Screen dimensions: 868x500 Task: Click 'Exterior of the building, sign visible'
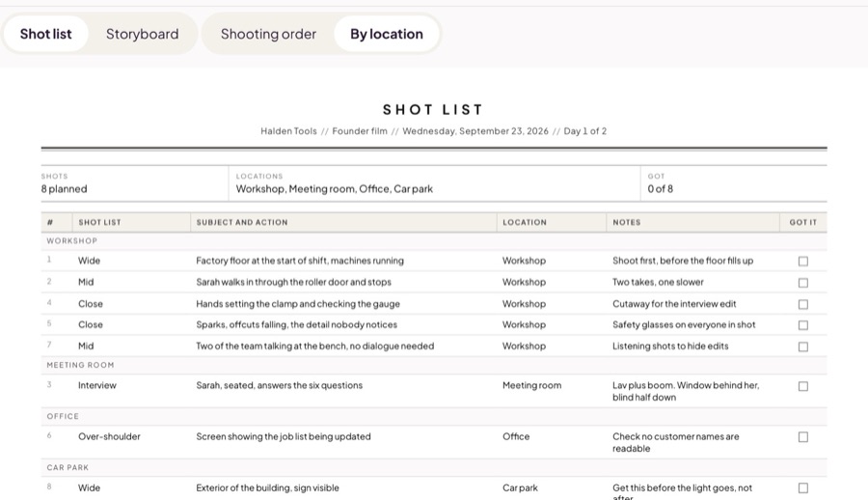pos(267,487)
